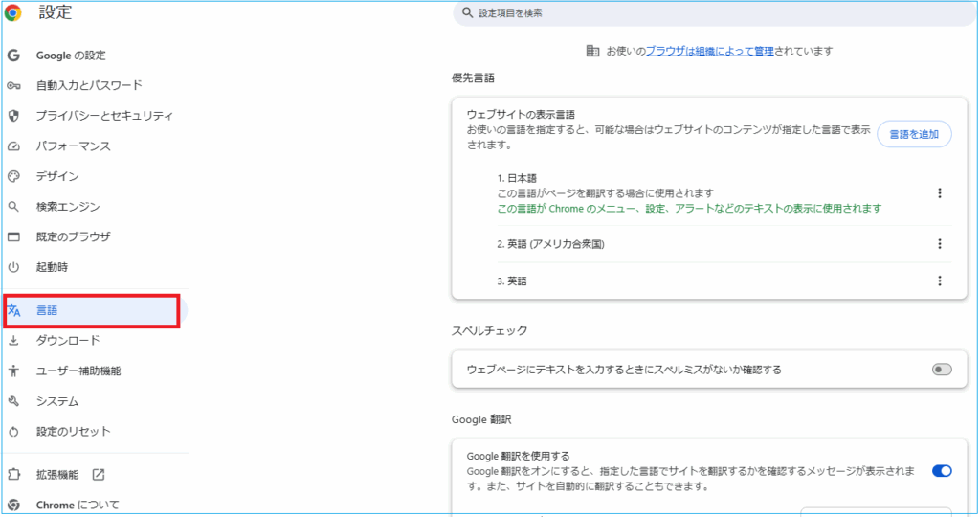Click the external link icon next to 拡張機能
980x517 pixels.
point(99,475)
